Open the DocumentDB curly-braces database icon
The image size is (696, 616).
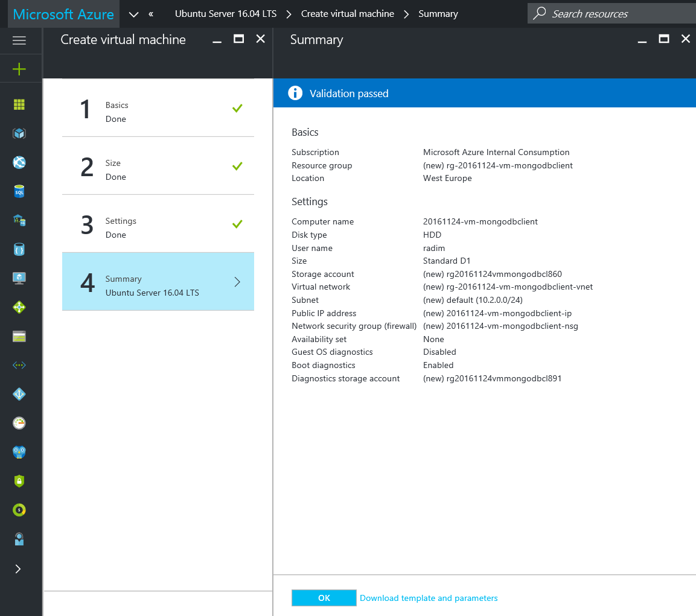point(19,249)
